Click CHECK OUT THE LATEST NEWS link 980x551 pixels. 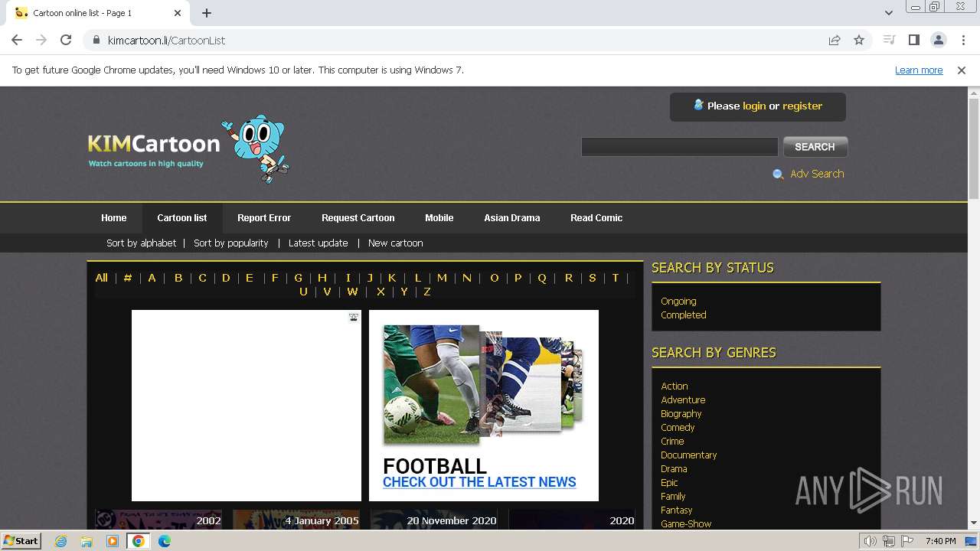click(479, 482)
